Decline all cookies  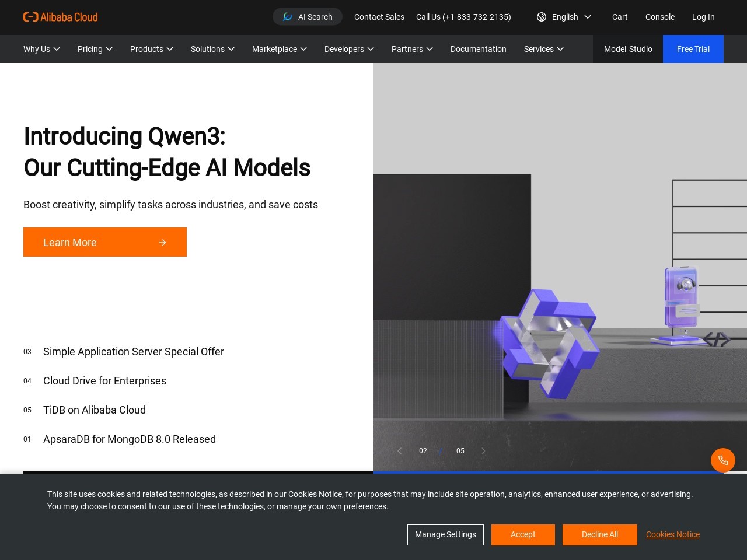point(599,534)
